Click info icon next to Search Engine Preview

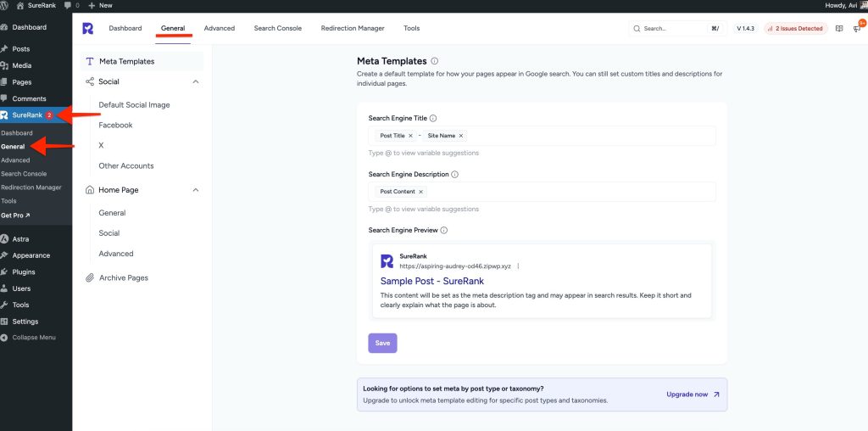click(444, 230)
